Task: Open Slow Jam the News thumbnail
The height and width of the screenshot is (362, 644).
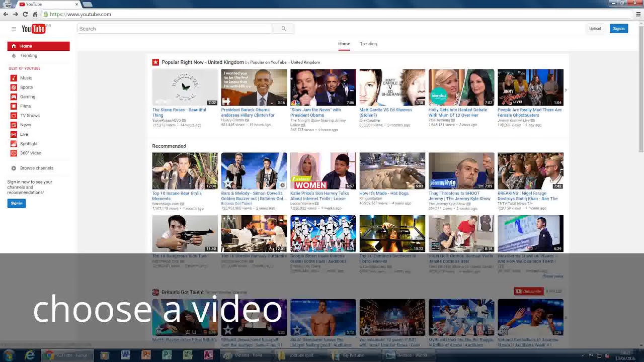Action: pyautogui.click(x=323, y=87)
